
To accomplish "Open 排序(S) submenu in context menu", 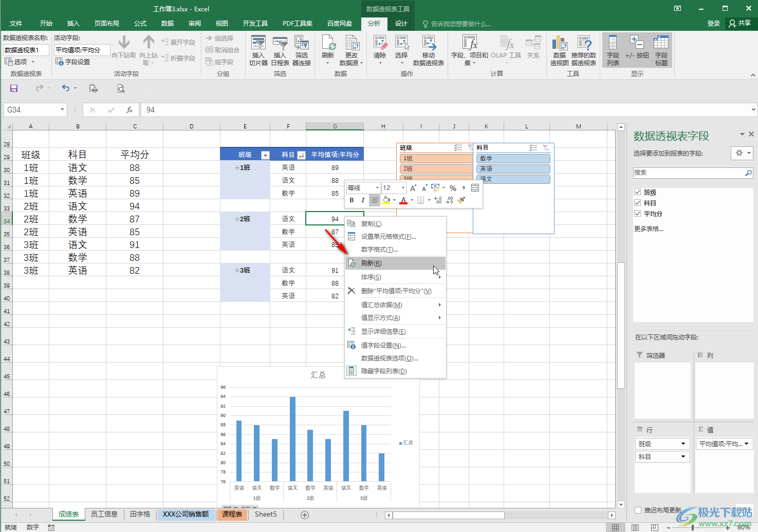I will 395,277.
